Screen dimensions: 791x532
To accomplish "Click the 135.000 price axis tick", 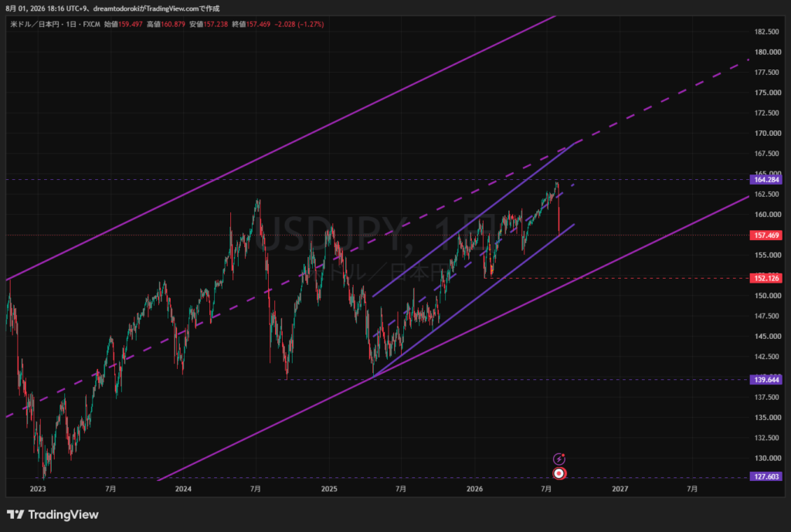I will (x=767, y=418).
